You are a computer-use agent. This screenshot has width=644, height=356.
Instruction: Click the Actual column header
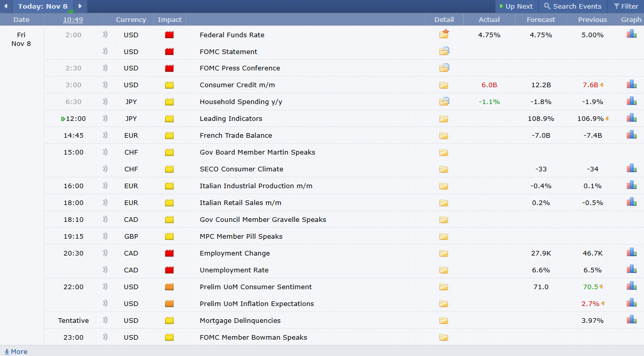pos(489,19)
